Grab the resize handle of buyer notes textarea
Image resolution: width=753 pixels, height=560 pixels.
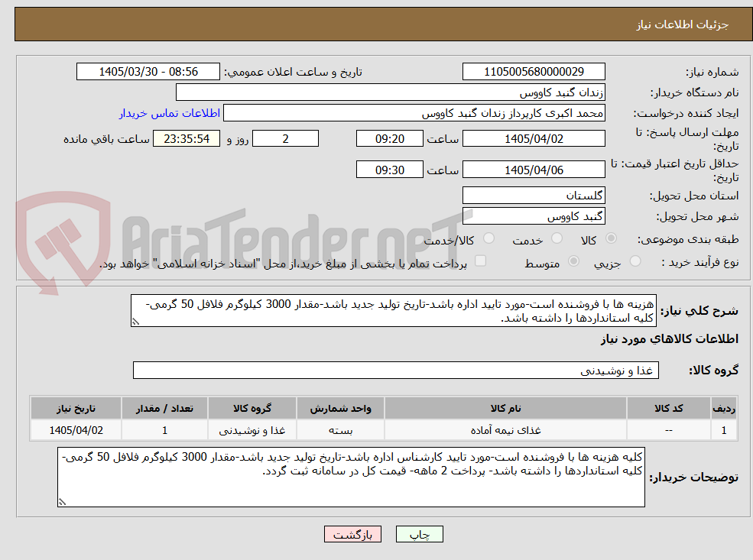click(x=62, y=502)
